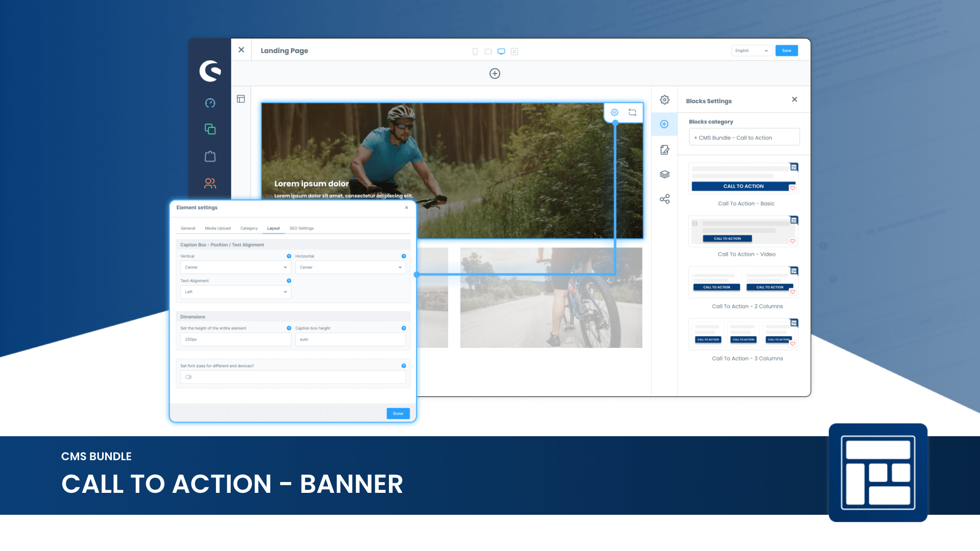Click the Layout tab in Element settings
980x551 pixels.
point(273,228)
